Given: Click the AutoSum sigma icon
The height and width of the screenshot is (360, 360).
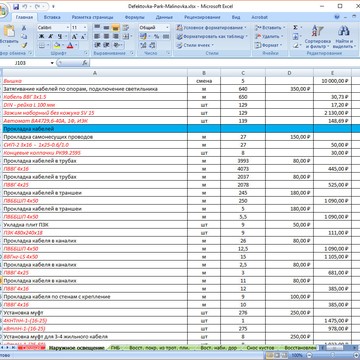Looking at the screenshot, I should (295, 28).
